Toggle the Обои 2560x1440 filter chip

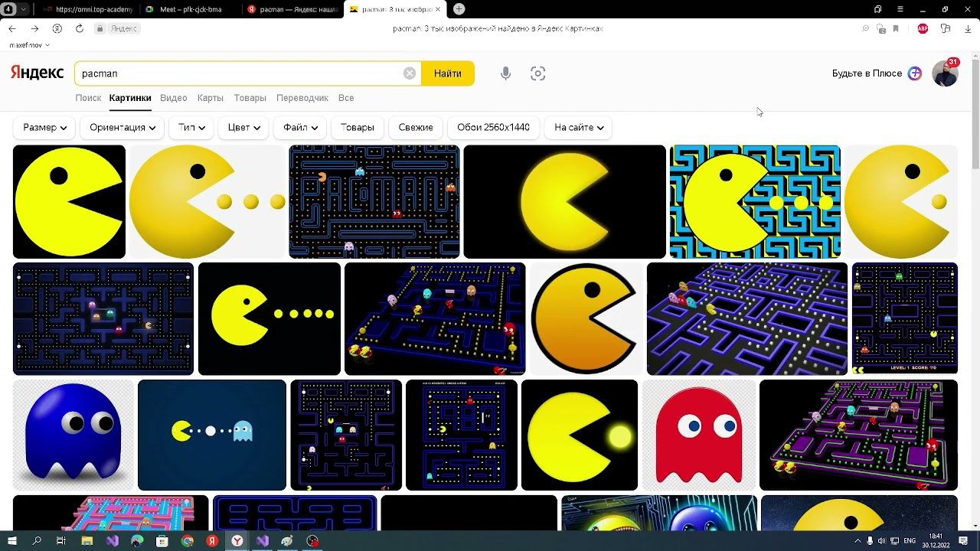pos(493,128)
